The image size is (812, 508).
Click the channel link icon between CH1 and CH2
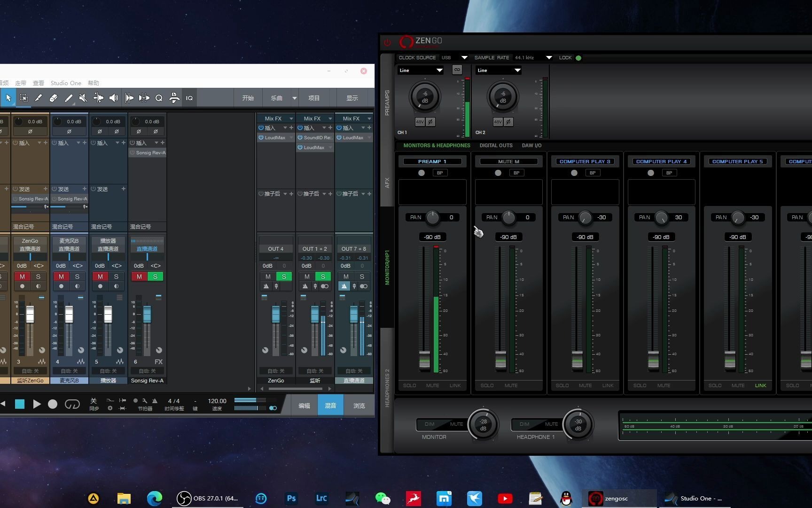tap(457, 70)
